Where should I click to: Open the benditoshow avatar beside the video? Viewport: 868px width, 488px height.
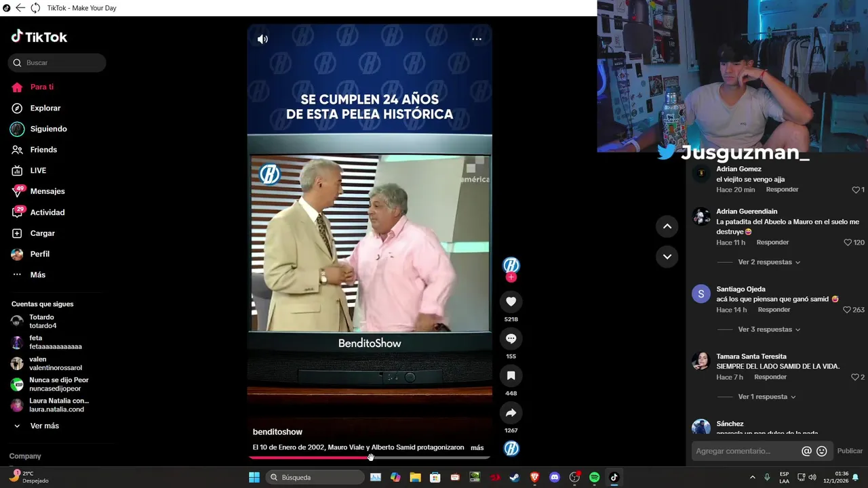(511, 265)
